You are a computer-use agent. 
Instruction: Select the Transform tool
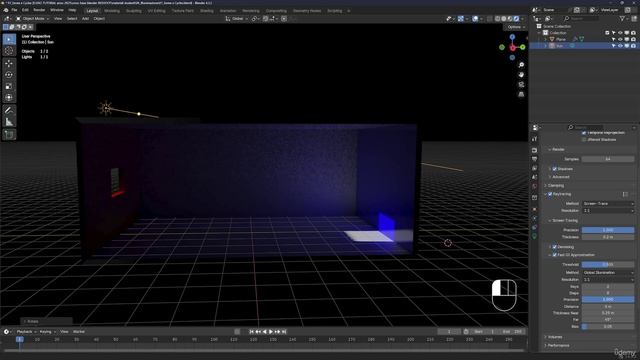9,98
